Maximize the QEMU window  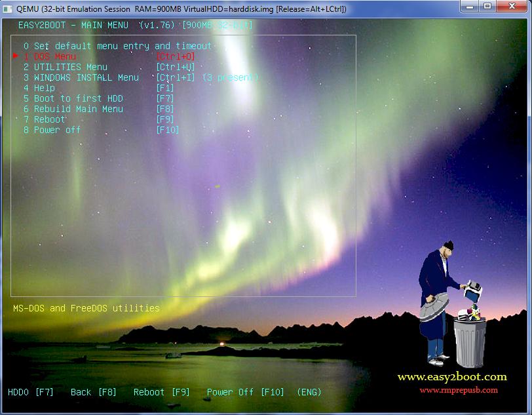487,7
